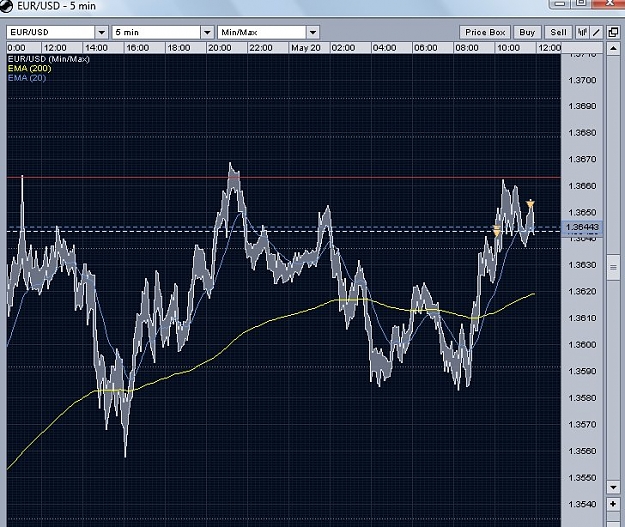Click the vertical scrollbar down arrow

pos(613,487)
